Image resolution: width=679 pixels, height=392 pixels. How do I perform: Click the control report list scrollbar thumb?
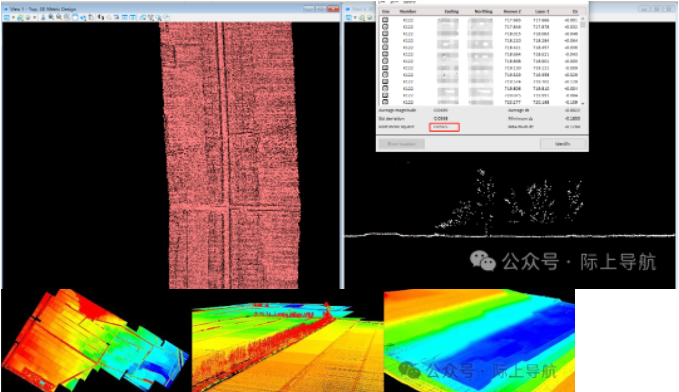[583, 25]
